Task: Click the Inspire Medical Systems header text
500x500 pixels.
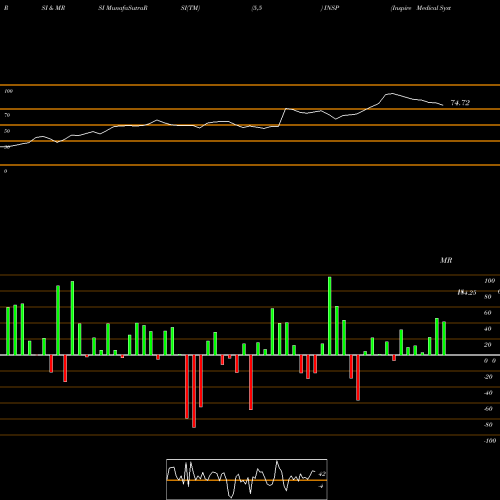Action: pos(421,8)
